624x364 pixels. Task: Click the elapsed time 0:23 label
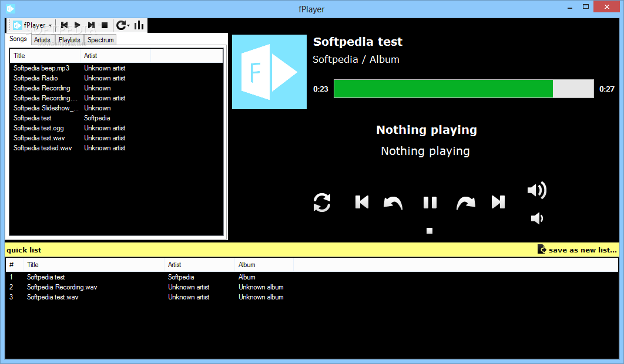(321, 89)
